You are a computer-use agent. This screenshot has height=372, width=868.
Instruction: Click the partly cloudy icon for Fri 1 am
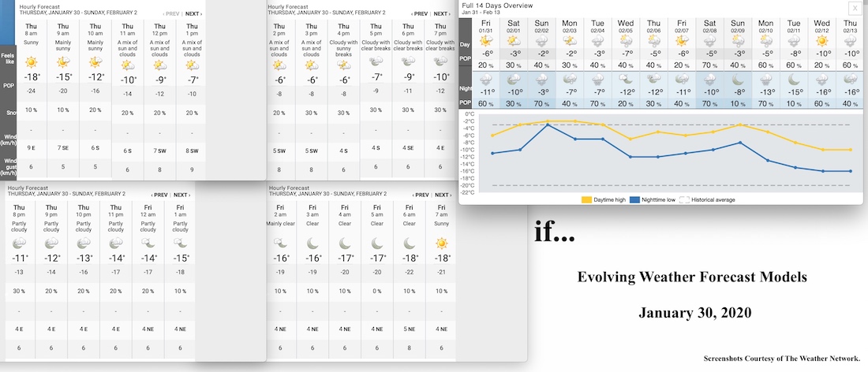point(180,242)
